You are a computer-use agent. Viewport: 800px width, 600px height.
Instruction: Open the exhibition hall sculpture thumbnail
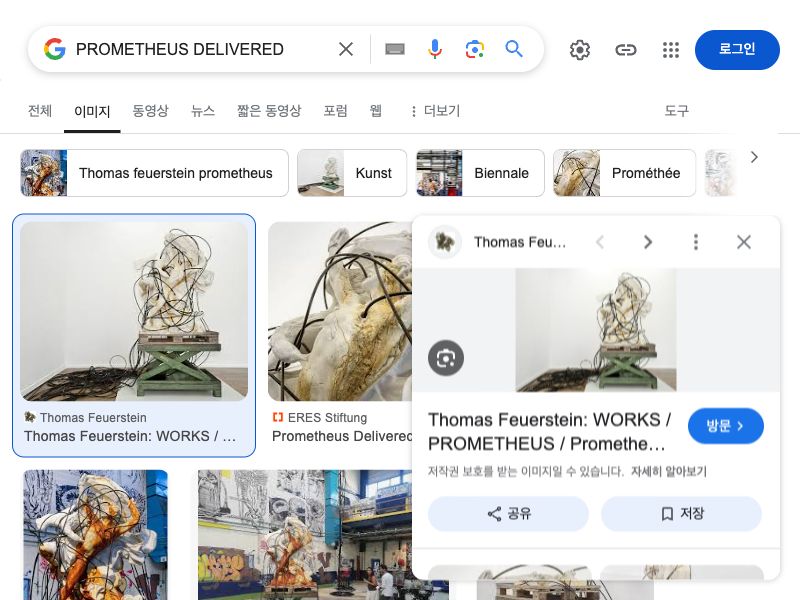point(305,535)
